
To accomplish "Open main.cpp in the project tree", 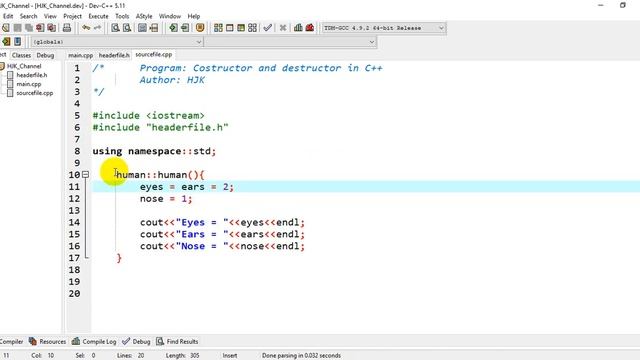I will point(29,84).
